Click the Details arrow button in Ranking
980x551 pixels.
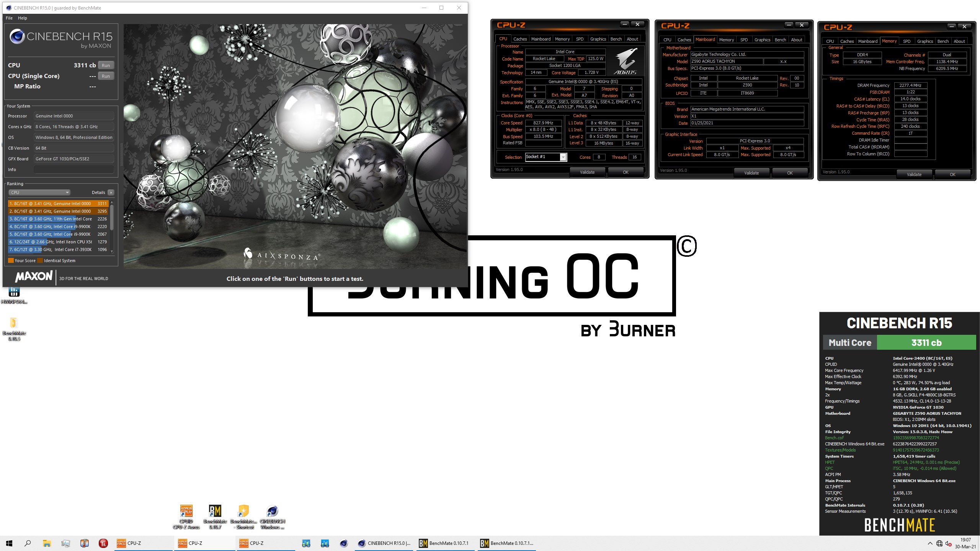(111, 192)
